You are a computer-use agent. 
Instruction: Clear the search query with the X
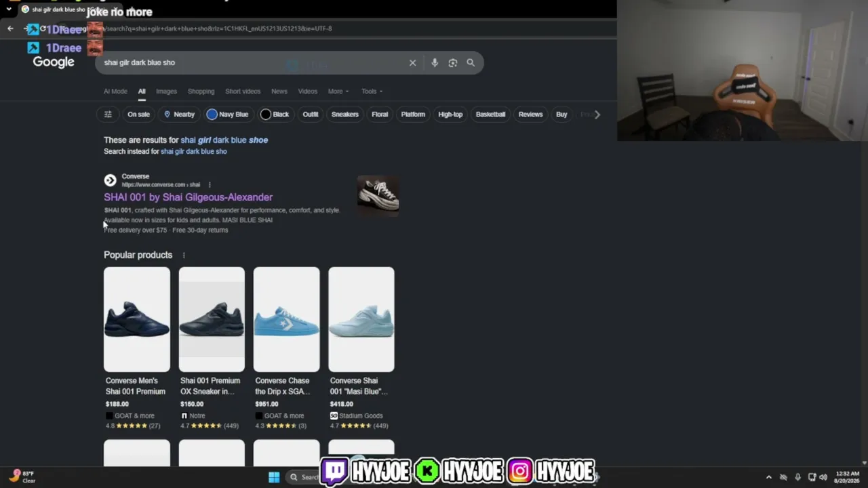tap(412, 62)
